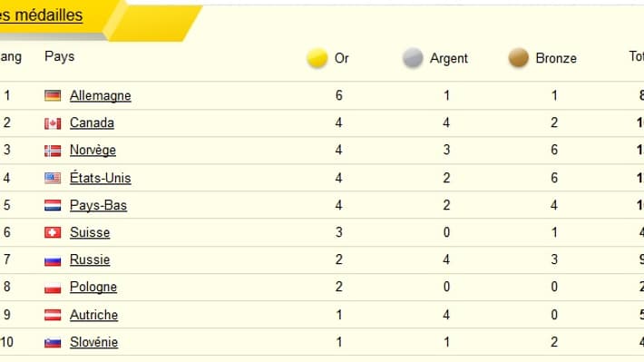Click the Germany flag icon
This screenshot has height=362, width=644.
pos(53,96)
